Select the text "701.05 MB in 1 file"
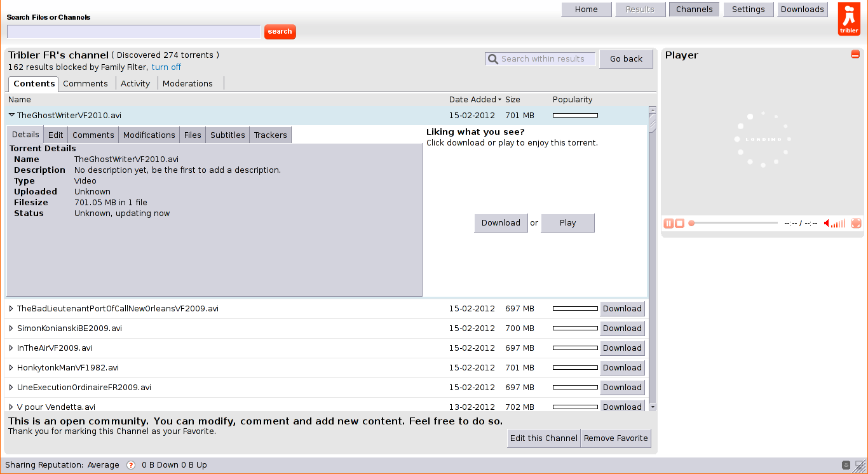 pyautogui.click(x=111, y=203)
